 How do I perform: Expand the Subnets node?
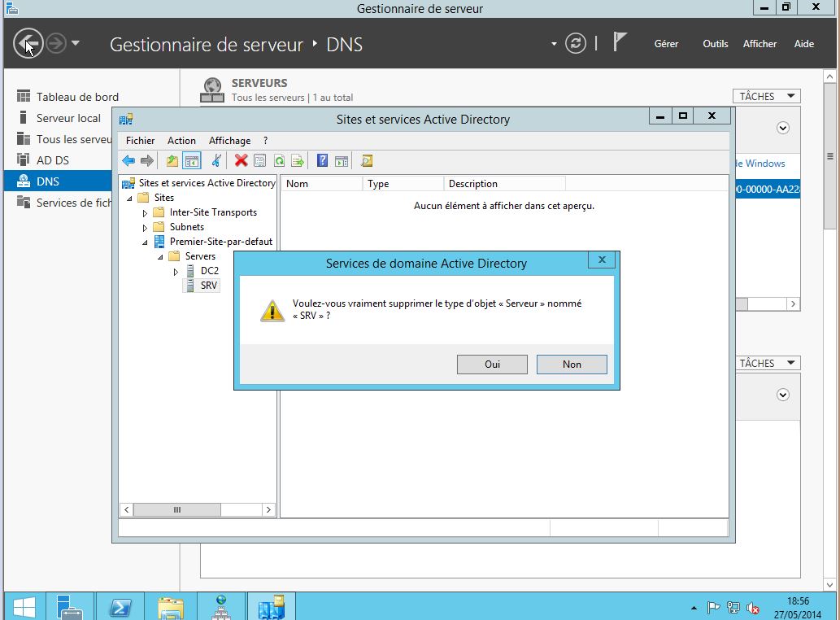(x=145, y=227)
